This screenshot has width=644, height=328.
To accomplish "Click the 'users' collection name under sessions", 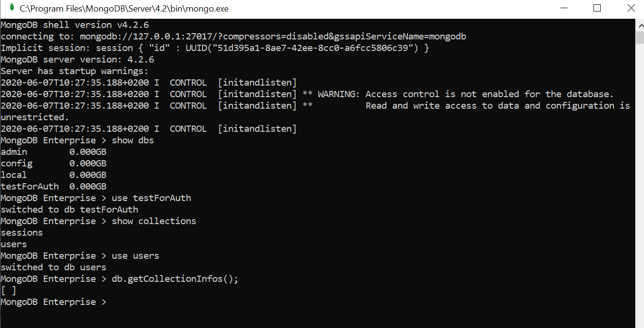I will click(14, 244).
